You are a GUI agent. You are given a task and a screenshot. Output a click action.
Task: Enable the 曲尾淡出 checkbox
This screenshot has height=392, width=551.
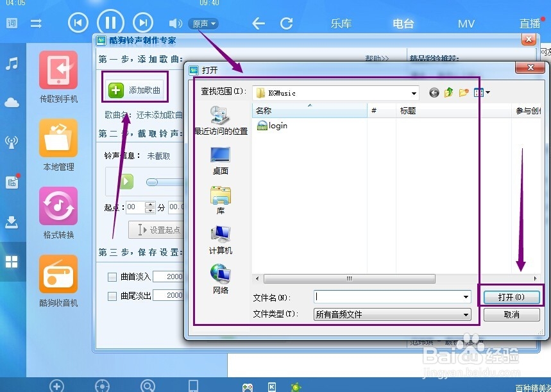tap(112, 296)
